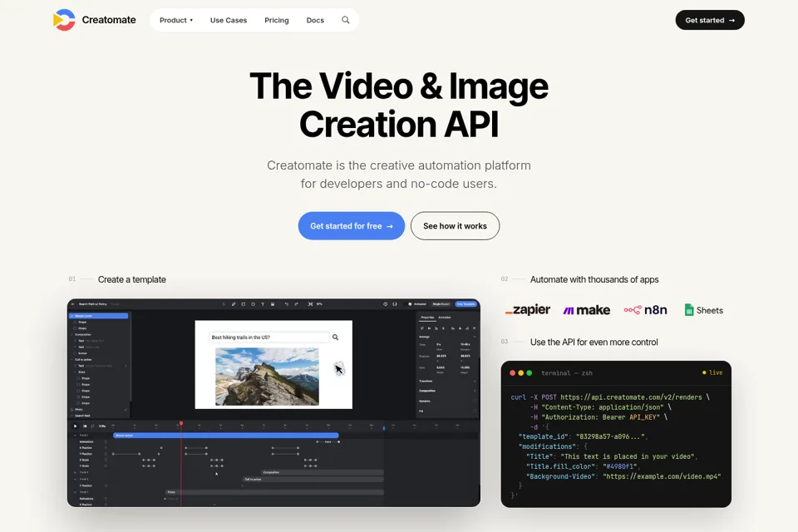798x532 pixels.
Task: Select the Ellipse shape tool
Action: pos(253,304)
